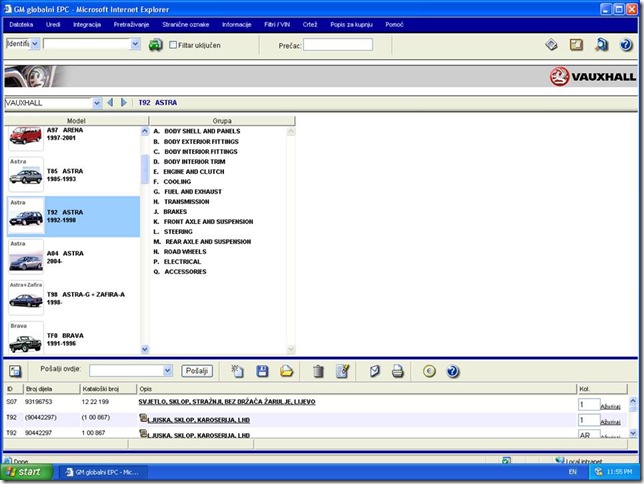644x484 pixels.
Task: Select the T85 ASTRA 1985-1993 thumbnail
Action: click(x=25, y=174)
